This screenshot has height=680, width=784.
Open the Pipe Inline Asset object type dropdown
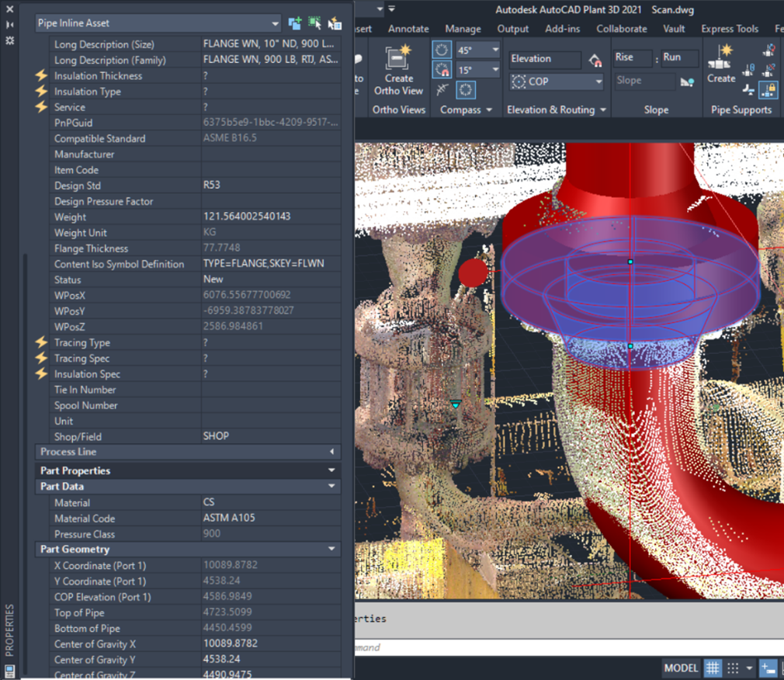pyautogui.click(x=275, y=23)
